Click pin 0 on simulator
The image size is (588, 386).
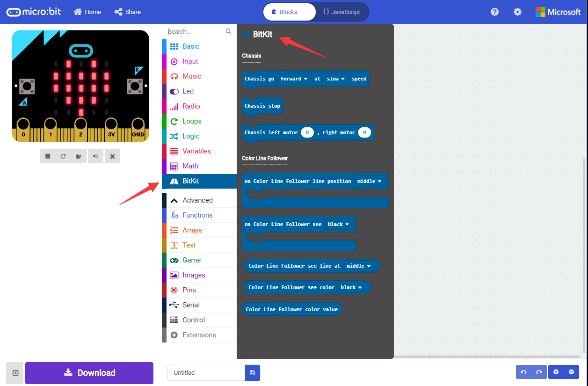(x=23, y=130)
